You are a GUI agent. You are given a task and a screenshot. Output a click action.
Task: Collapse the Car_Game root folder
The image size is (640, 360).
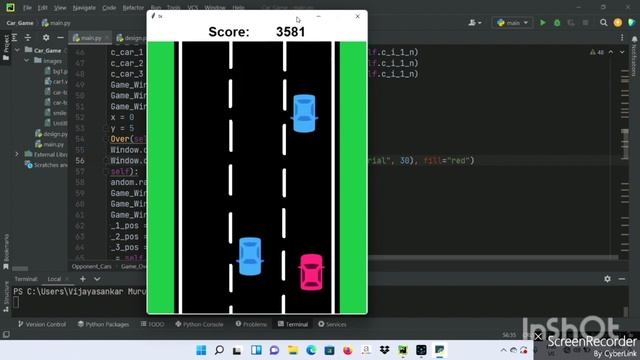tap(17, 50)
